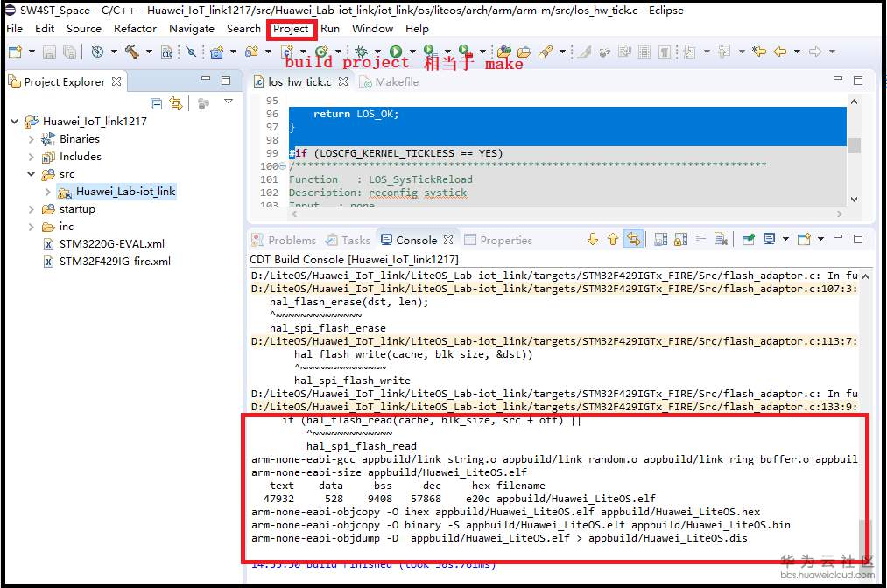Toggle Scroll Lock padlock in Console toolbar
Viewport: 887px width, 588px height.
pos(681,239)
